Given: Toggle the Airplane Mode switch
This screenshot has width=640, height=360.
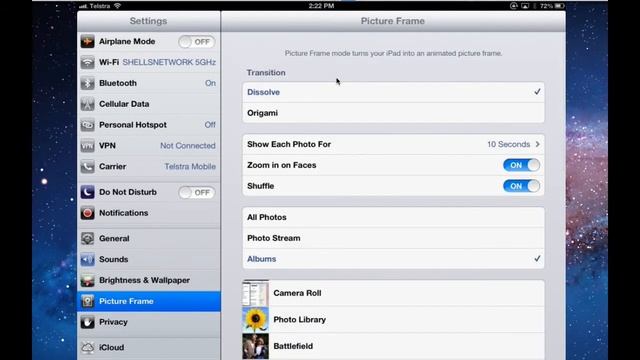Looking at the screenshot, I should [196, 42].
